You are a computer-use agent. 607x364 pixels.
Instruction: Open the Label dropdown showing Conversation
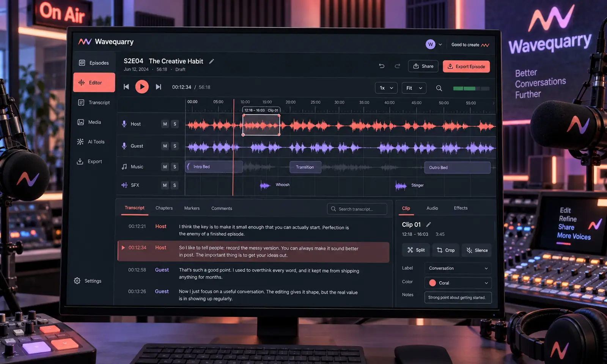click(458, 268)
